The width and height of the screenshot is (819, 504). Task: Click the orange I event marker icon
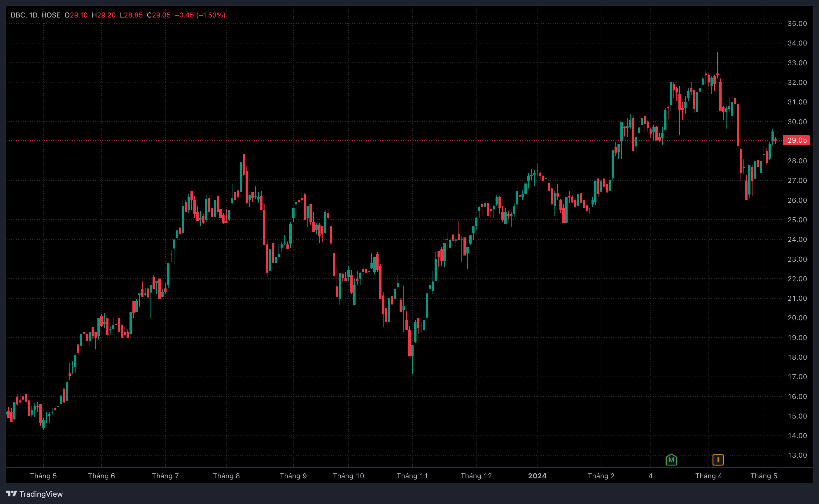[718, 460]
